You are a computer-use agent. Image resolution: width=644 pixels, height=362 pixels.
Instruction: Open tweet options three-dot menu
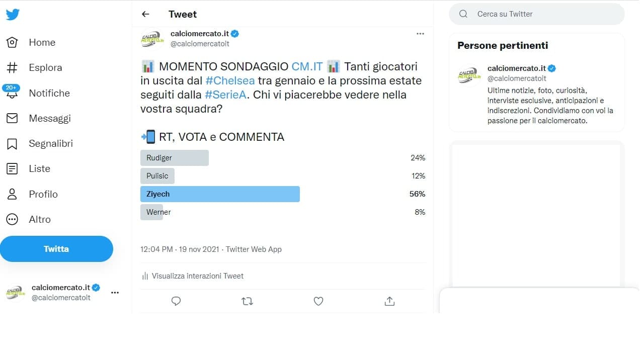point(420,34)
